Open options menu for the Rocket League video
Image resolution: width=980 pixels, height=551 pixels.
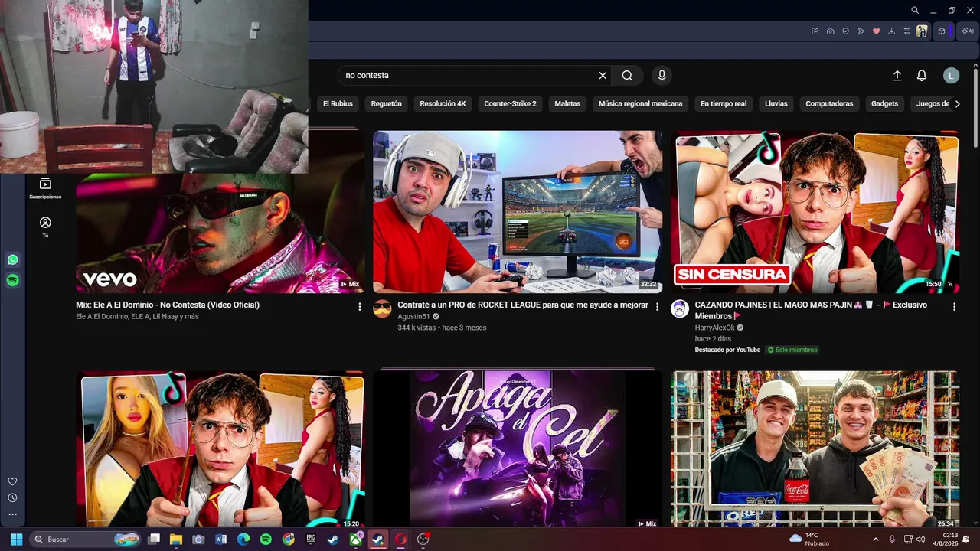657,306
